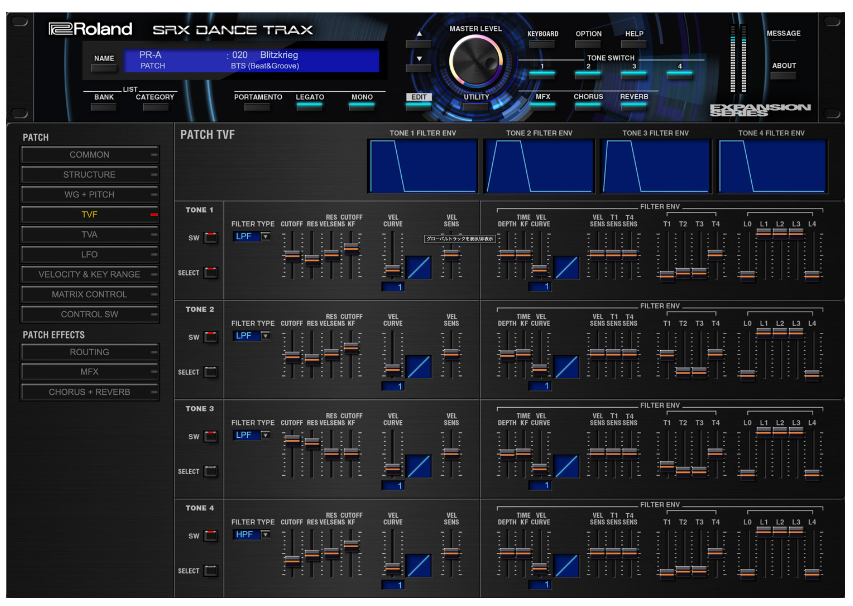
Task: Click Tone 3 filter env curve number box
Action: pos(540,485)
